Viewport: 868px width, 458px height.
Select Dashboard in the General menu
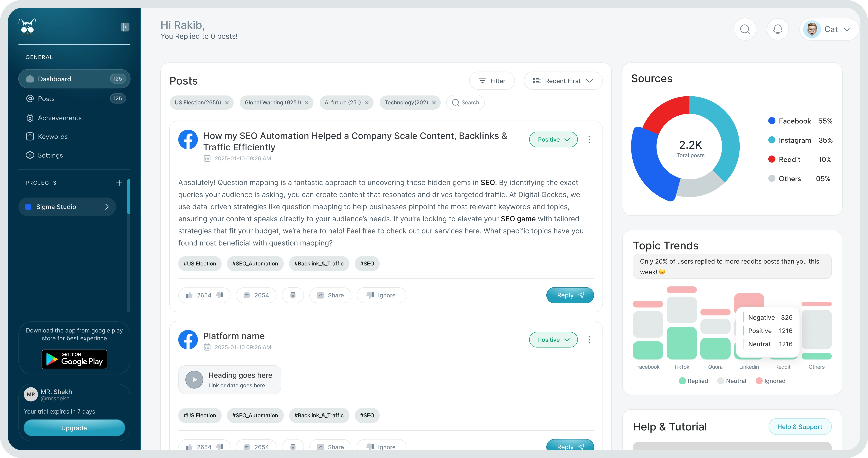click(54, 79)
